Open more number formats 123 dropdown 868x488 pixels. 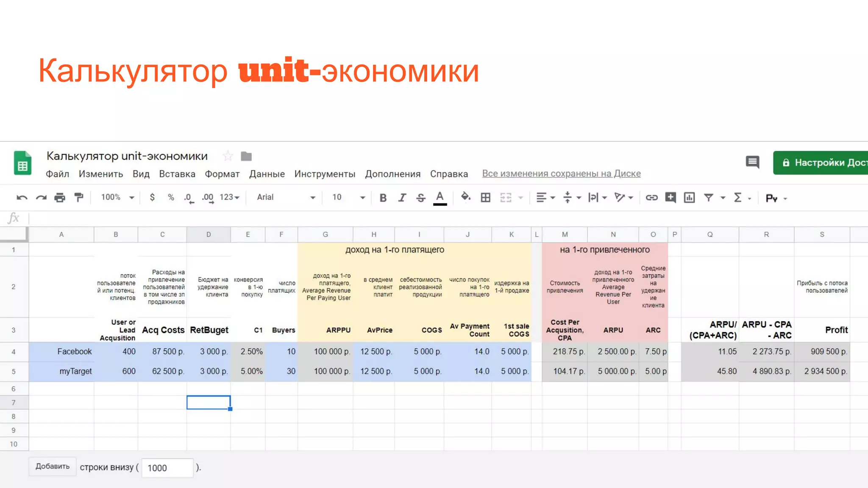pos(230,197)
